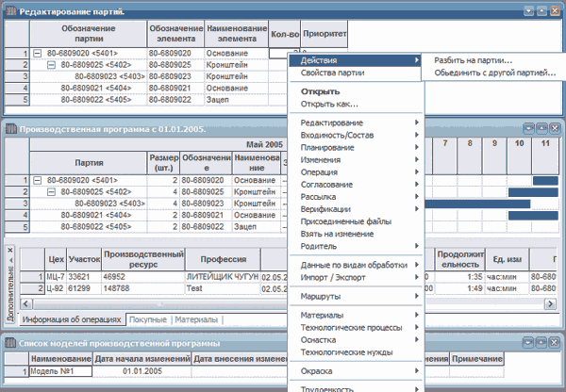Click the Производственный ресурс column header
566x392 pixels.
143,259
